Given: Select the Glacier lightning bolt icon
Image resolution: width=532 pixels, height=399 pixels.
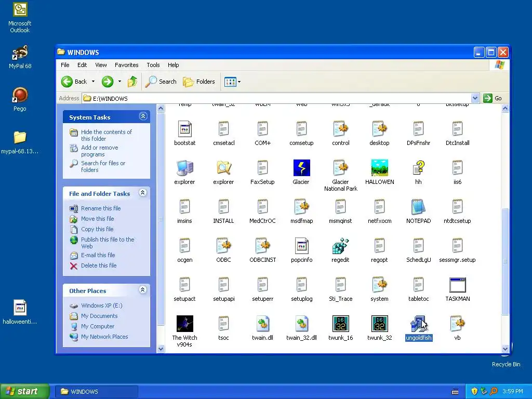Looking at the screenshot, I should [302, 168].
